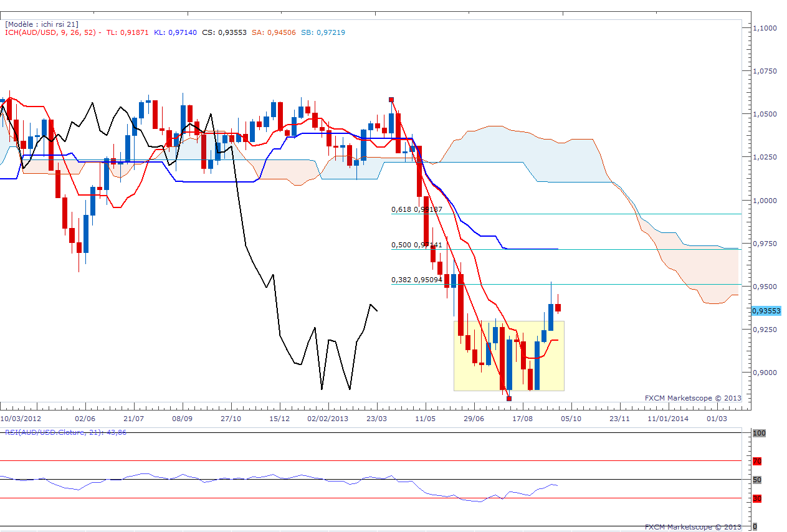Select the 05/10 date on time axis
787x532 pixels.
click(571, 419)
